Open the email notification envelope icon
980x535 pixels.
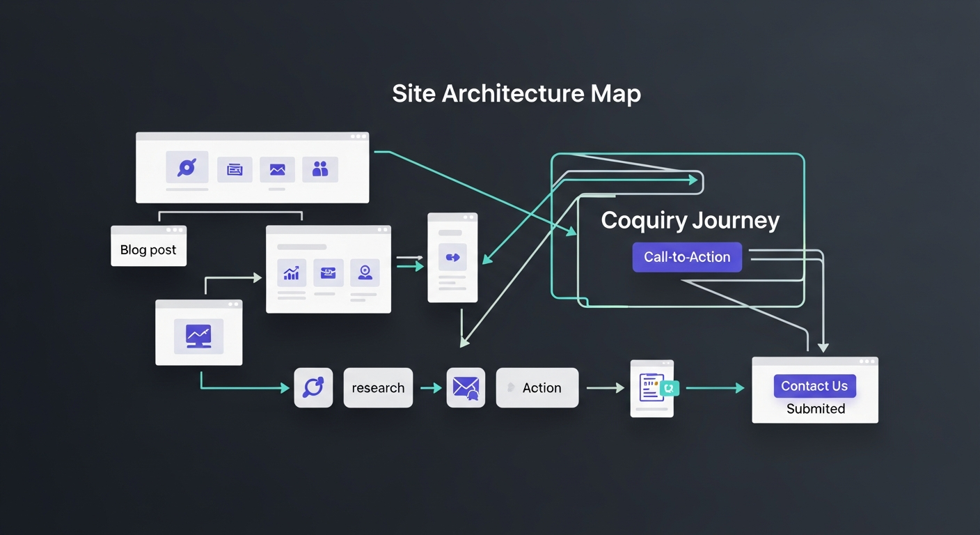point(466,387)
